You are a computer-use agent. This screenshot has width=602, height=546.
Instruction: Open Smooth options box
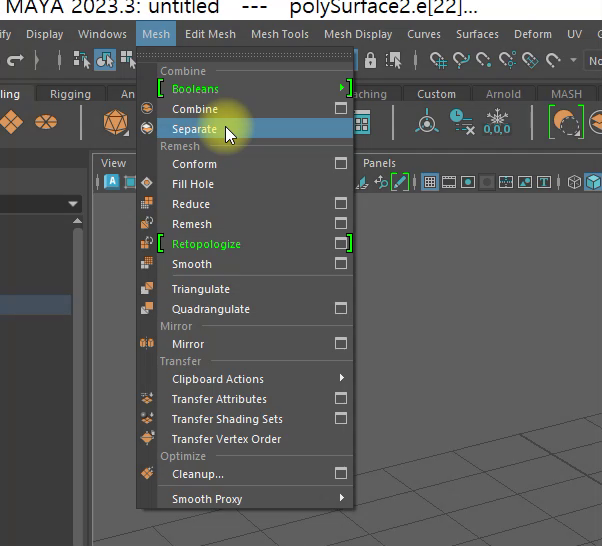coord(341,263)
